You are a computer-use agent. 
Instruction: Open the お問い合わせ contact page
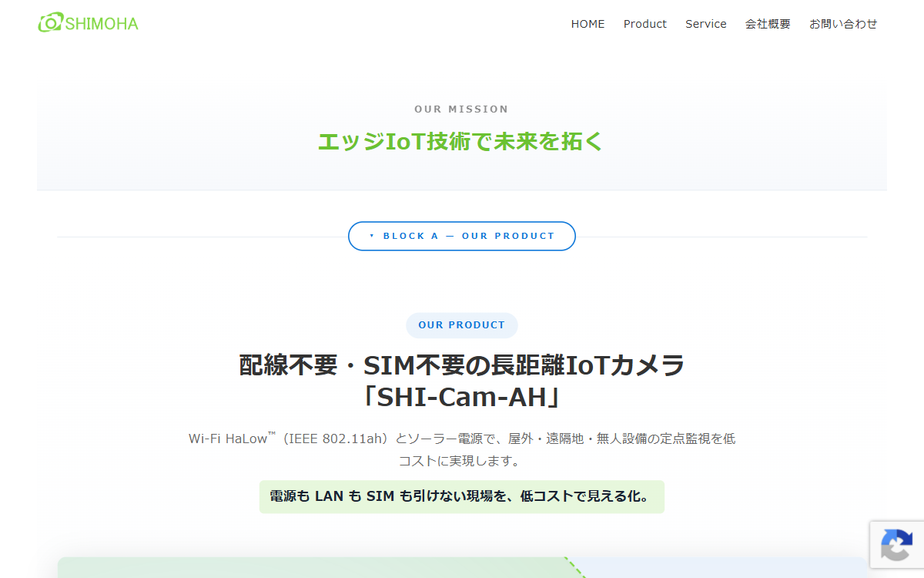click(843, 24)
